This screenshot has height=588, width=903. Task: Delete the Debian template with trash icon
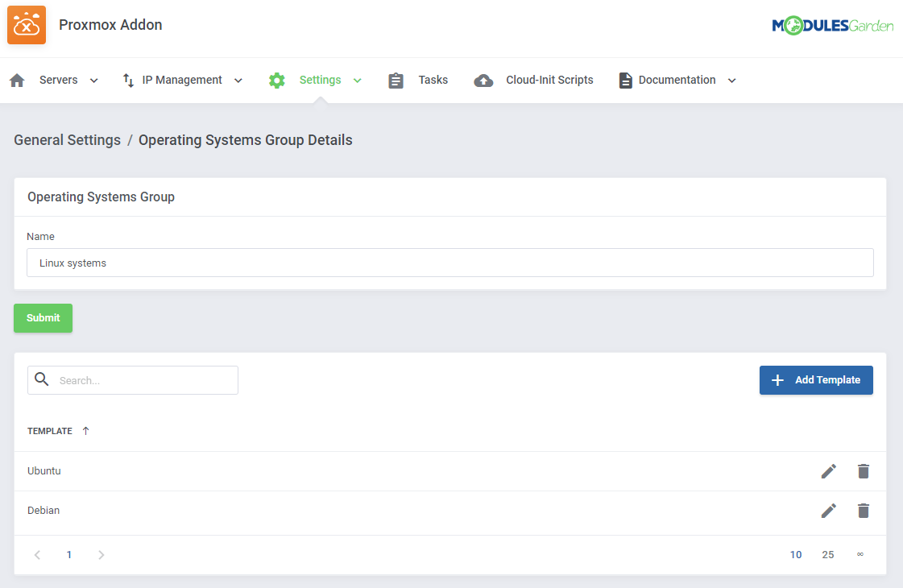click(864, 510)
